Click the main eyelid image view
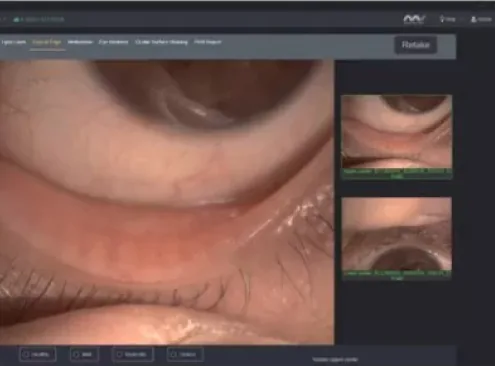The height and width of the screenshot is (366, 495). tap(167, 202)
